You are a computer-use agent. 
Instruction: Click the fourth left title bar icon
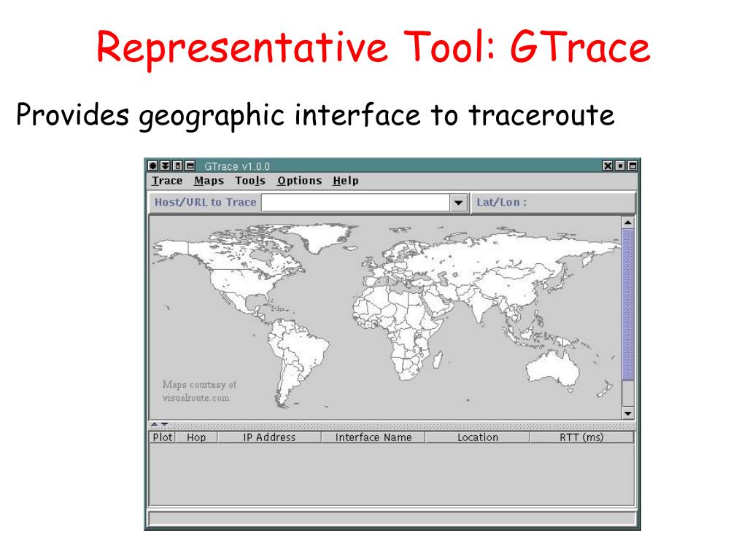point(190,166)
